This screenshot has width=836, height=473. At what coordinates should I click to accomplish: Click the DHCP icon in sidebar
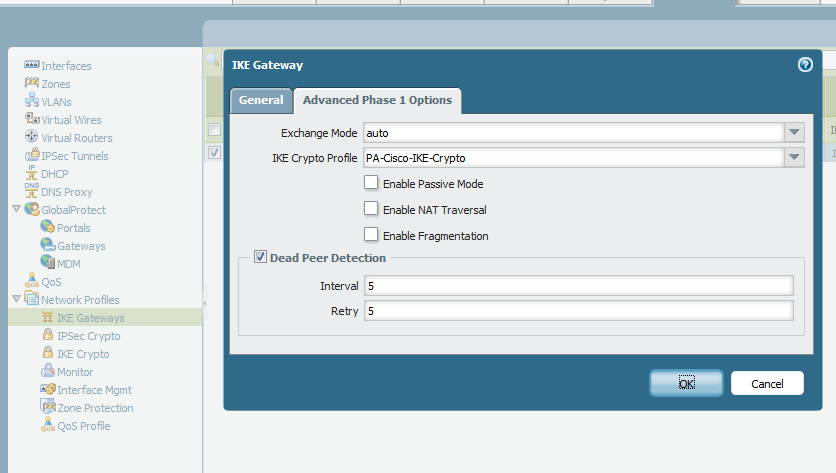[31, 173]
